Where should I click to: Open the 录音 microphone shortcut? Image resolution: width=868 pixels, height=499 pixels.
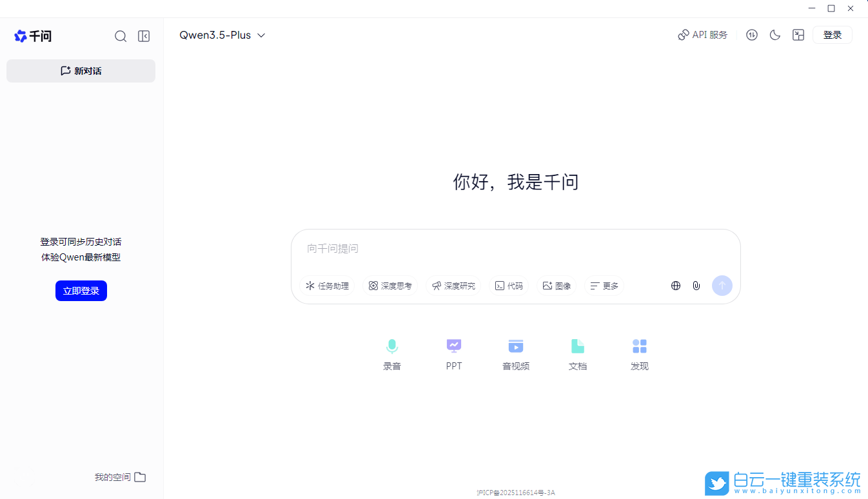point(392,354)
